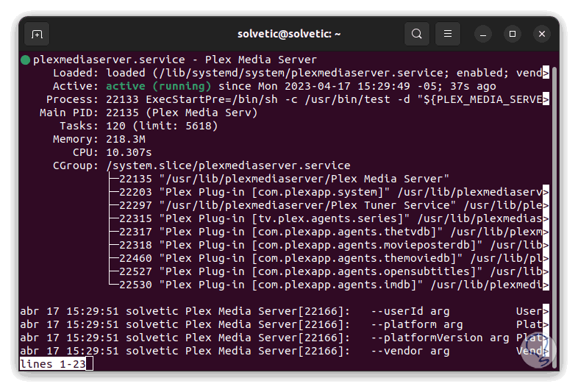Select the CGroup system.slice path
This screenshot has height=392, width=578.
coord(228,165)
